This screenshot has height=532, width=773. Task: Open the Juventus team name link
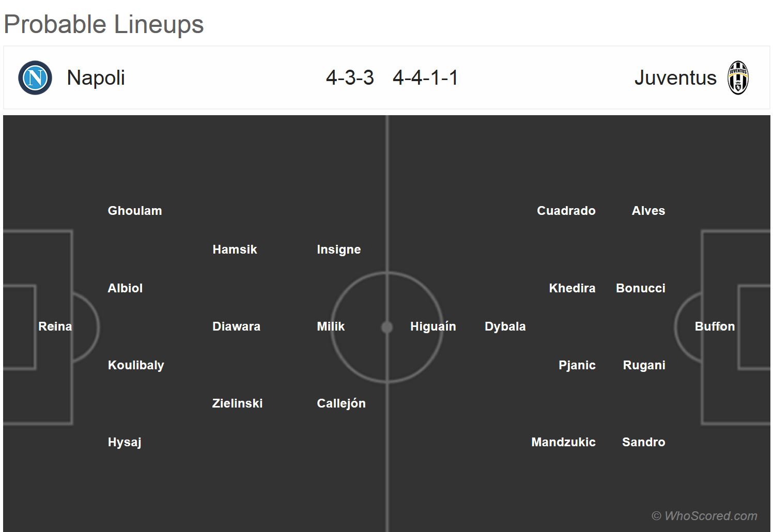click(675, 78)
